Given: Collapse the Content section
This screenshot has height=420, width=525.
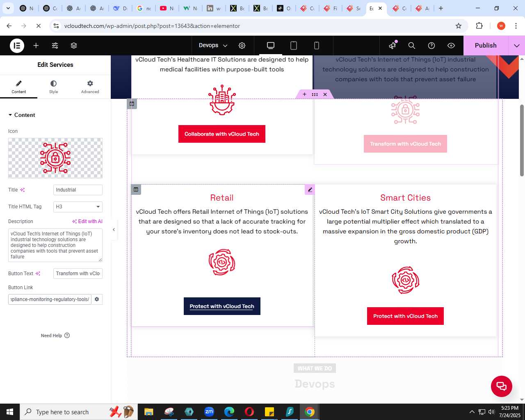Looking at the screenshot, I should [x=22, y=115].
